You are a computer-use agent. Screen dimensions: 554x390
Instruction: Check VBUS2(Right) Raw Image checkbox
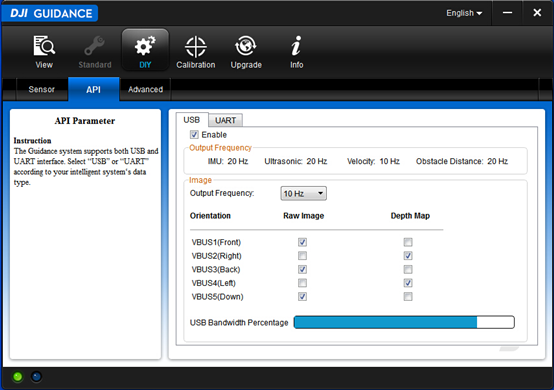[x=302, y=255]
